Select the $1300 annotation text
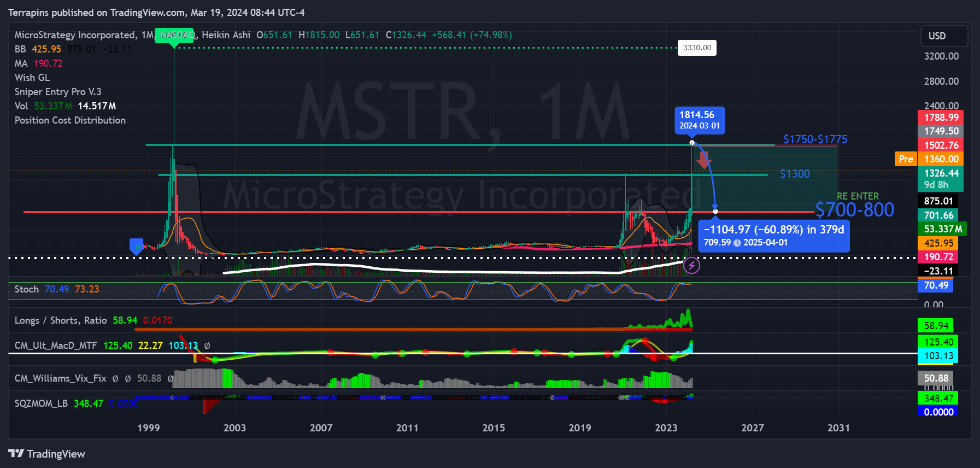 (795, 174)
